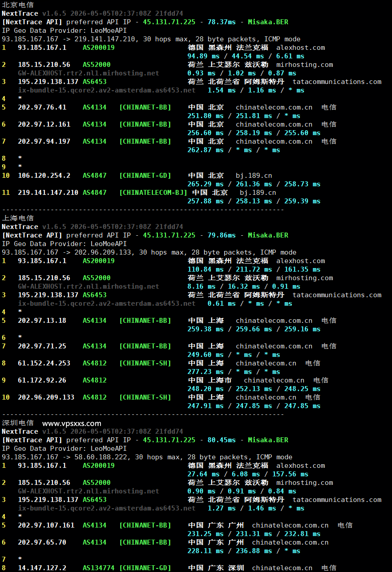Select latency 0.61 ms / * ms / * ms

tap(250, 304)
